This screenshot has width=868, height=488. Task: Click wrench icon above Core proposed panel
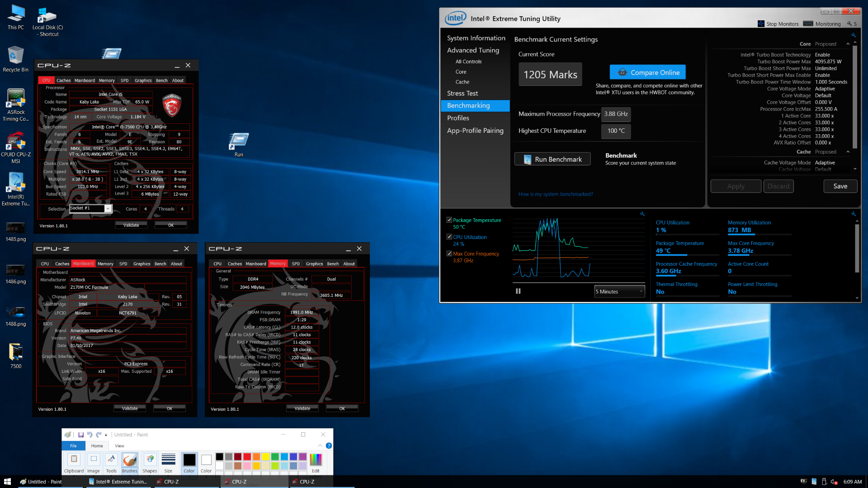pyautogui.click(x=854, y=35)
